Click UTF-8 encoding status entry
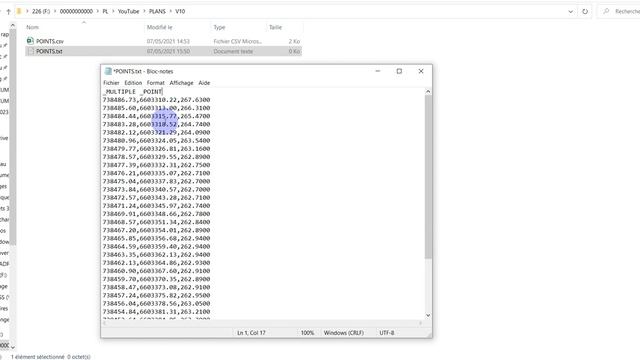Screen dimensions: 640x360 387,333
